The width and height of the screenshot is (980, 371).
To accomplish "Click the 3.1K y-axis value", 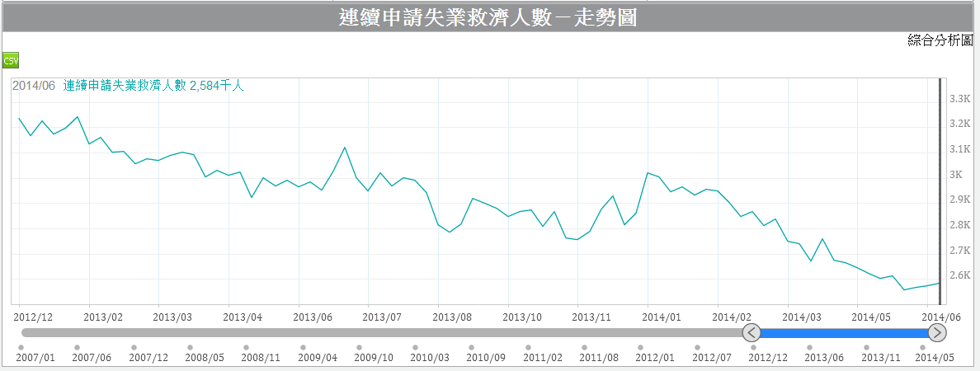I will tap(959, 149).
